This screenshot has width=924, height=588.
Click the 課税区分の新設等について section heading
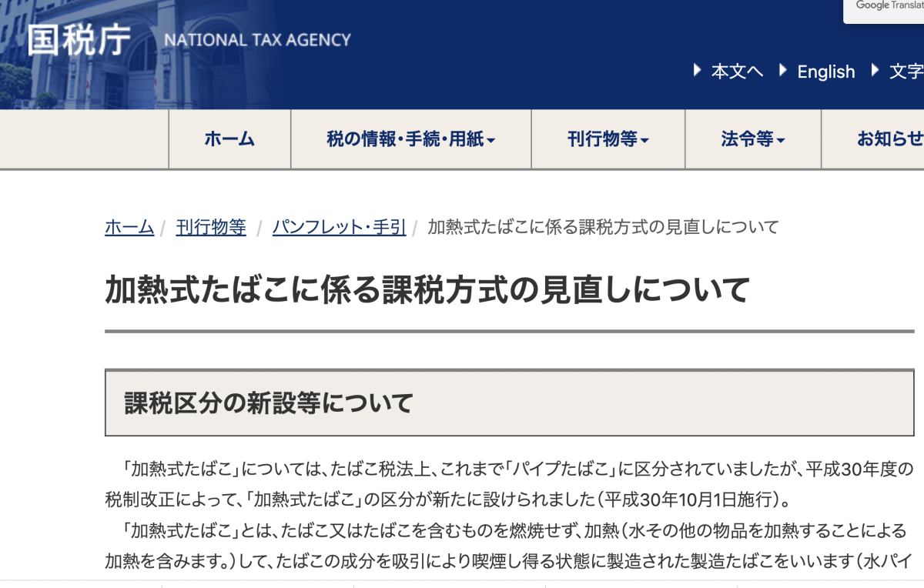[x=269, y=403]
